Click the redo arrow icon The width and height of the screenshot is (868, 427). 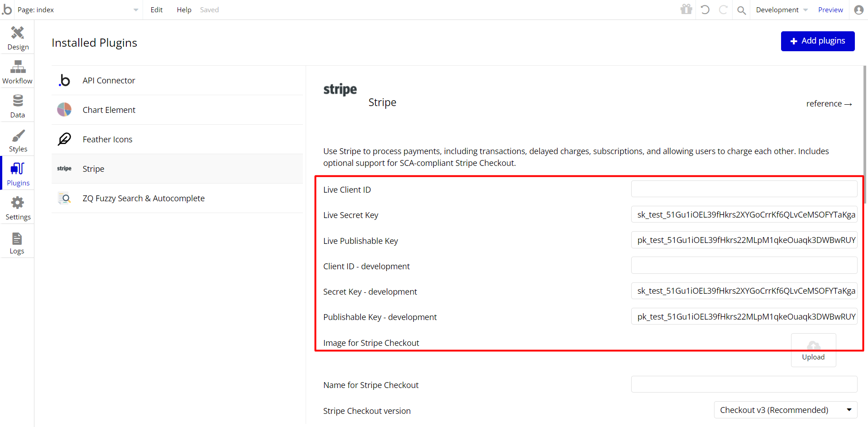pos(723,10)
